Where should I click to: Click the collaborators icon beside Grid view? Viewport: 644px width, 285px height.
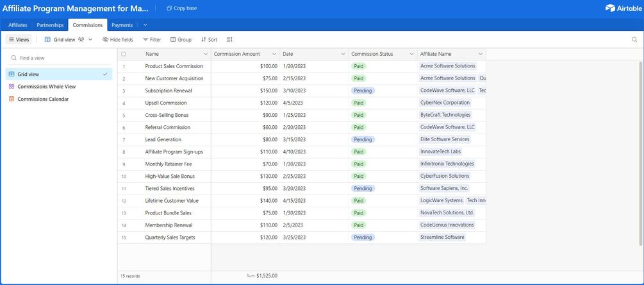coord(81,40)
